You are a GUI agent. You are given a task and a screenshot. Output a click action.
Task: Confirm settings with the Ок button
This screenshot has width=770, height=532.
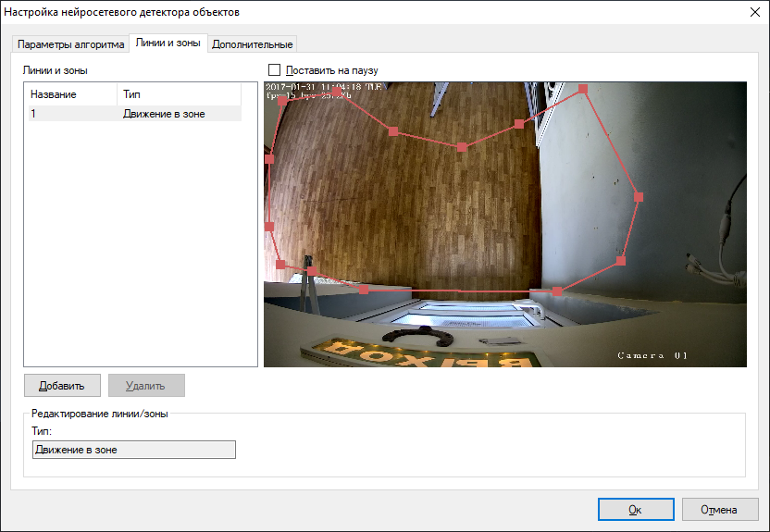tap(635, 509)
